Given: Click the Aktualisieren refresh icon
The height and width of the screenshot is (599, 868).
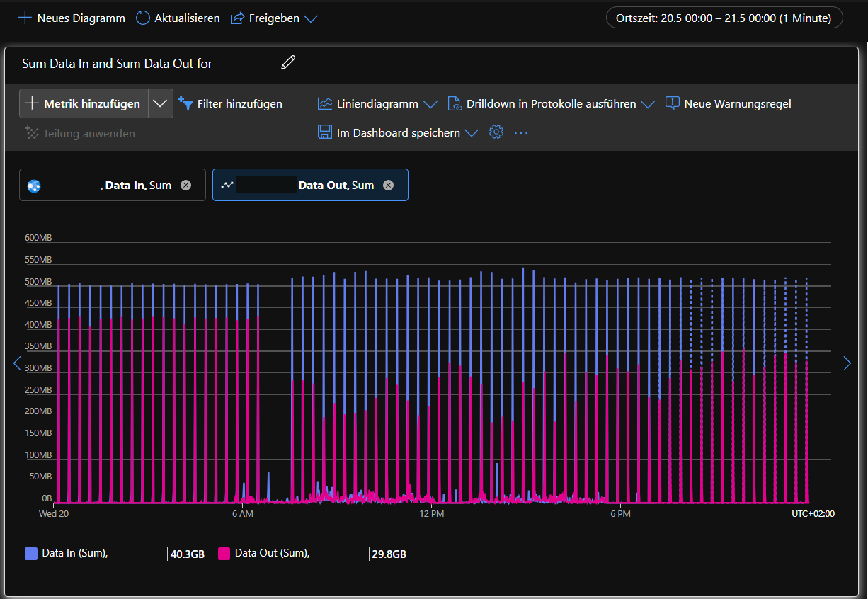Looking at the screenshot, I should (143, 18).
